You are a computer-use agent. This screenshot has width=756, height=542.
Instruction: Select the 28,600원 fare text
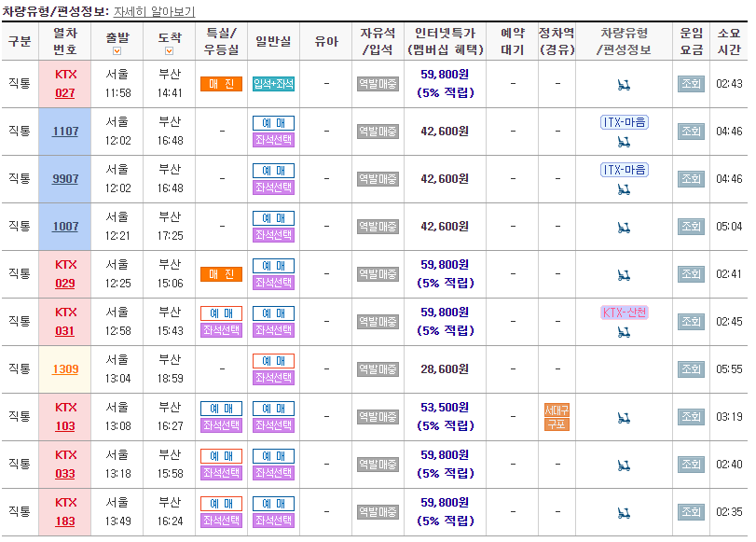point(445,369)
